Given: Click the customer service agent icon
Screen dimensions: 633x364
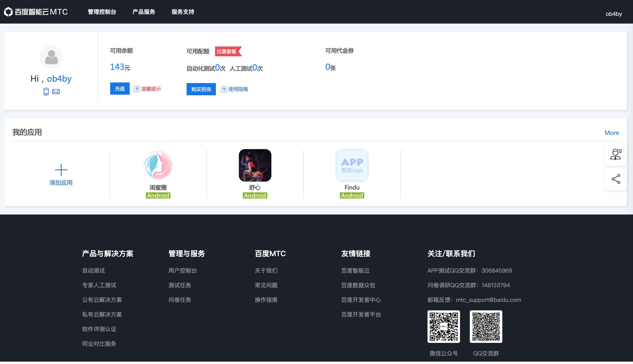Looking at the screenshot, I should (616, 154).
